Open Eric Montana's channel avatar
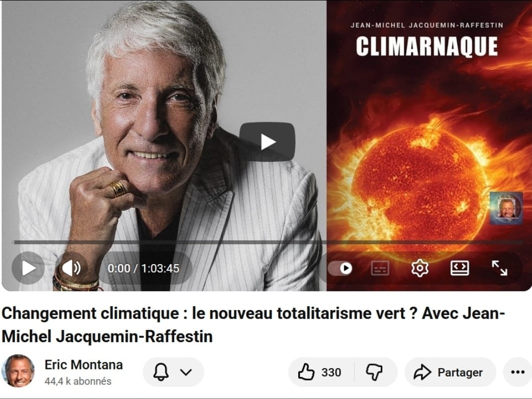This screenshot has width=532, height=399. coord(18,371)
